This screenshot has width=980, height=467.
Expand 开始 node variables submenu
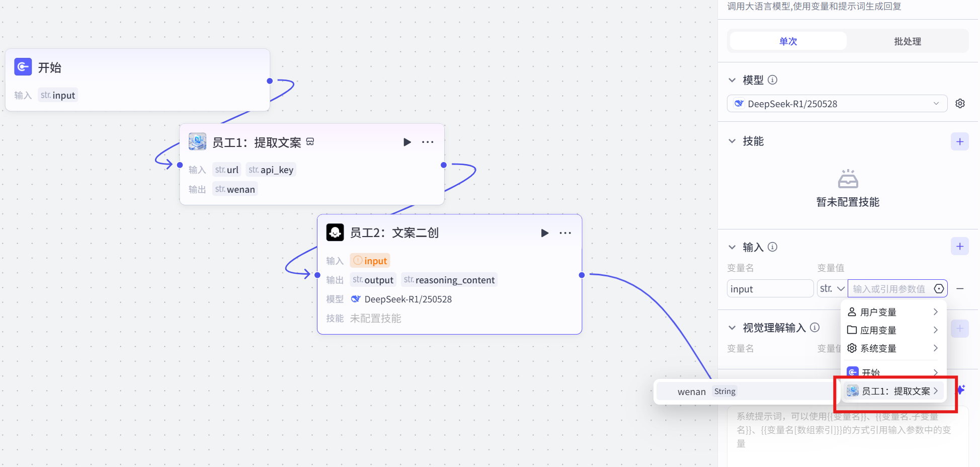[893, 372]
